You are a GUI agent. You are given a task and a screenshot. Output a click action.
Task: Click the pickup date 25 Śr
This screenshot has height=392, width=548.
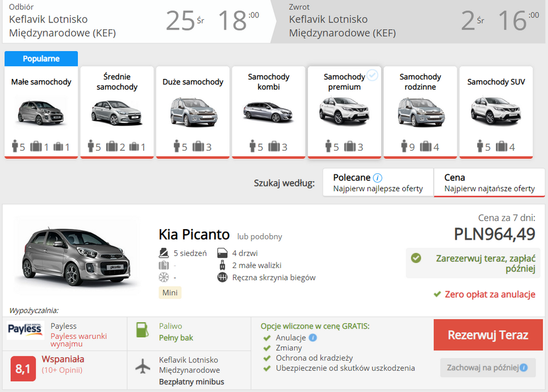tap(185, 20)
